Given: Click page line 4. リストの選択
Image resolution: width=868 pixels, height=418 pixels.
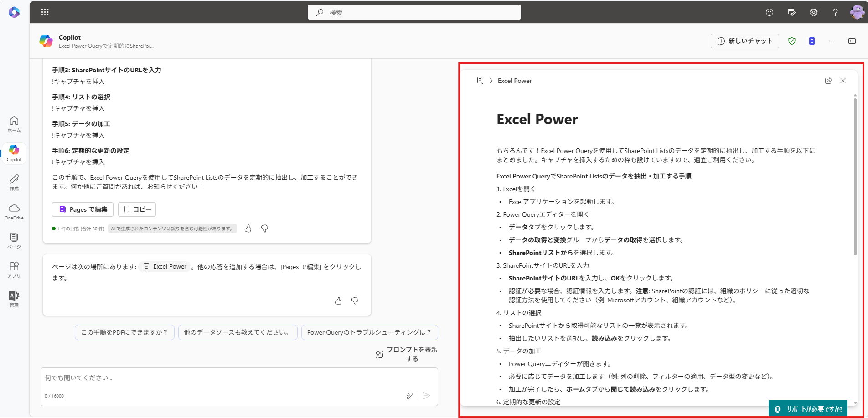Looking at the screenshot, I should (x=519, y=313).
